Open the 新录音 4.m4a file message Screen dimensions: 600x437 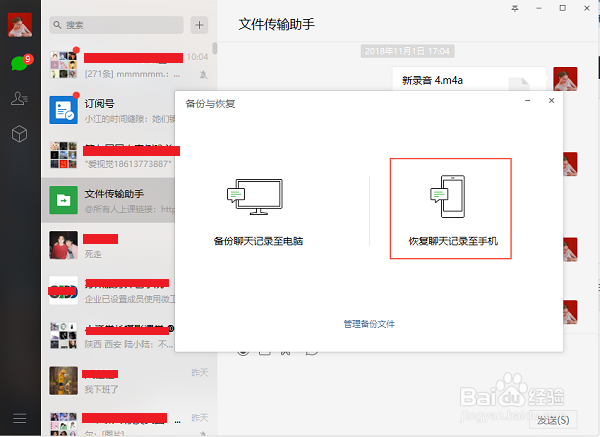[469, 79]
